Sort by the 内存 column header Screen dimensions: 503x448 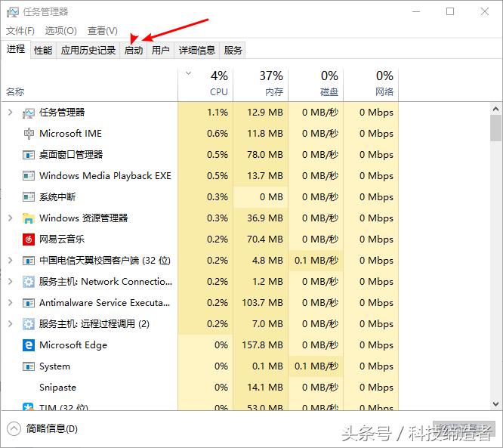point(261,85)
